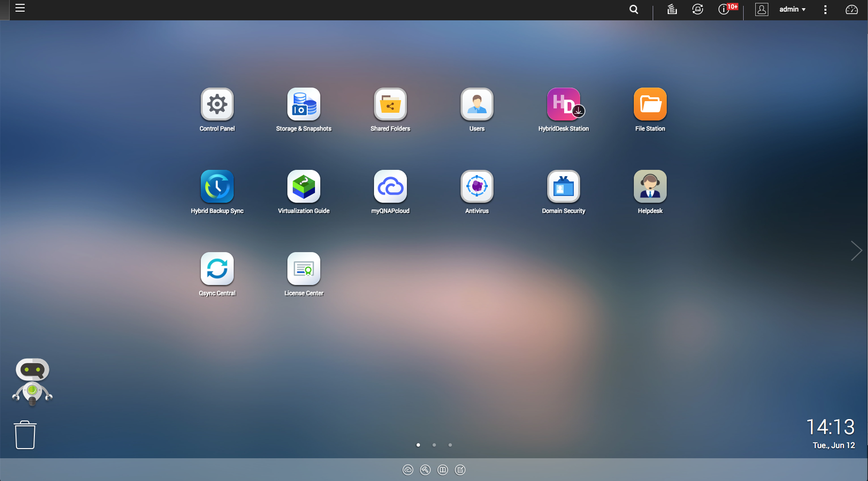Open the dashboard gauge icon
The width and height of the screenshot is (868, 481).
(851, 10)
